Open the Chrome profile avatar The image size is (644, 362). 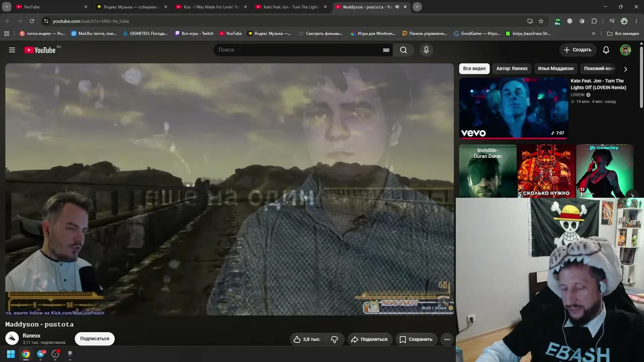point(624,21)
